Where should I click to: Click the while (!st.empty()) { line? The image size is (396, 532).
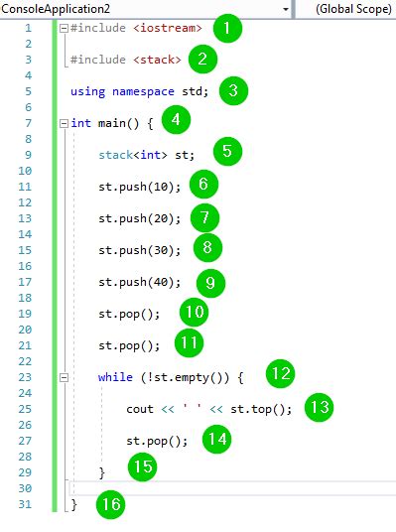coord(171,377)
